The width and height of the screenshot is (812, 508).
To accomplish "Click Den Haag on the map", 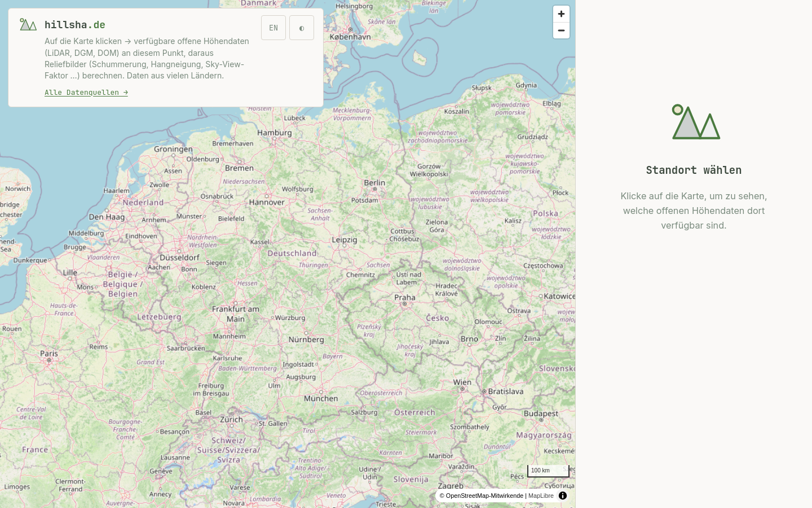I will [x=107, y=217].
